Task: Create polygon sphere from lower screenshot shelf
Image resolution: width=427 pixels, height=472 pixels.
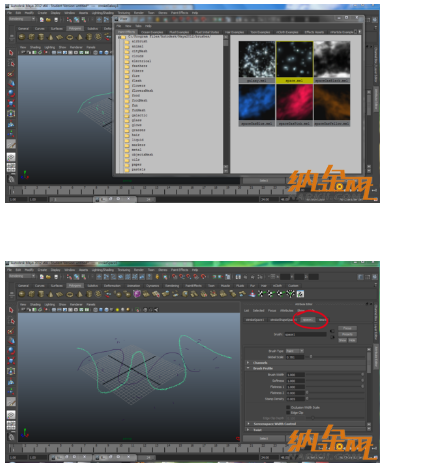Action: [x=22, y=294]
